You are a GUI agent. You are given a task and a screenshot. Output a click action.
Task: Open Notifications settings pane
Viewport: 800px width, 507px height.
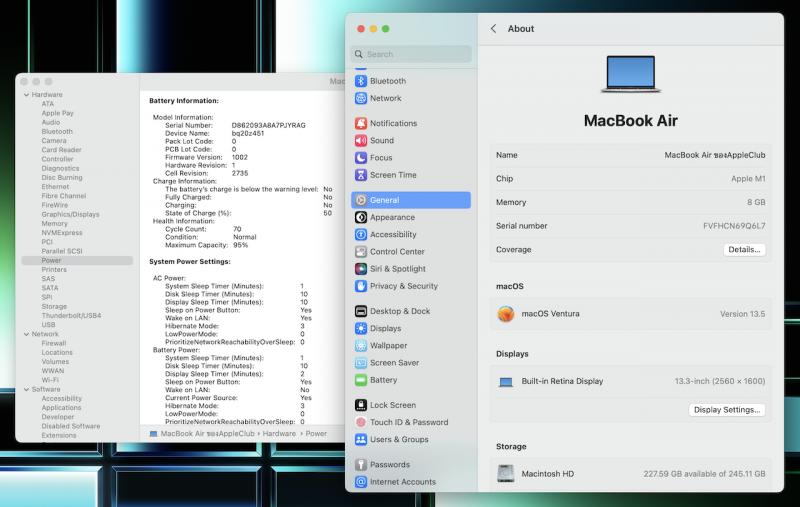coord(393,123)
